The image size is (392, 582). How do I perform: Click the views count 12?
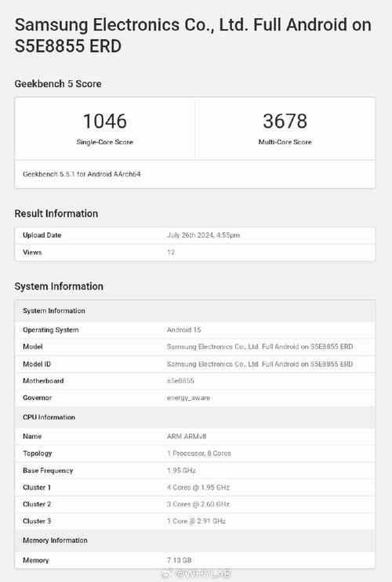pyautogui.click(x=171, y=252)
